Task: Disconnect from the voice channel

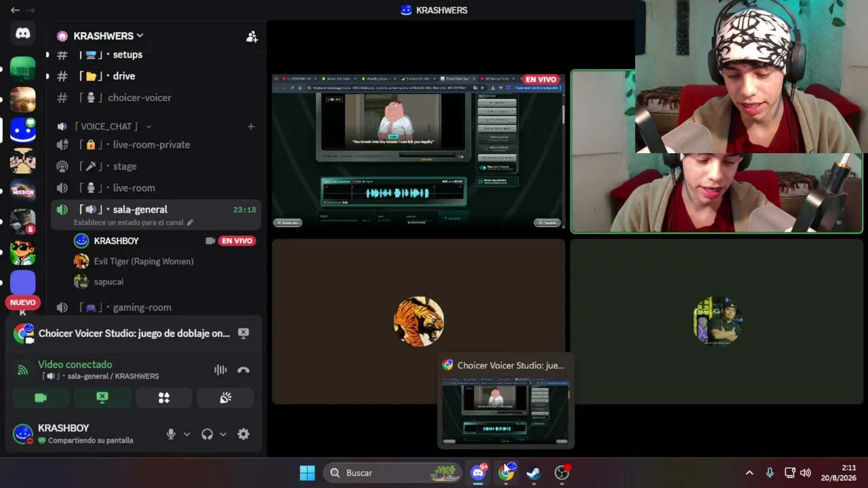Action: tap(243, 370)
